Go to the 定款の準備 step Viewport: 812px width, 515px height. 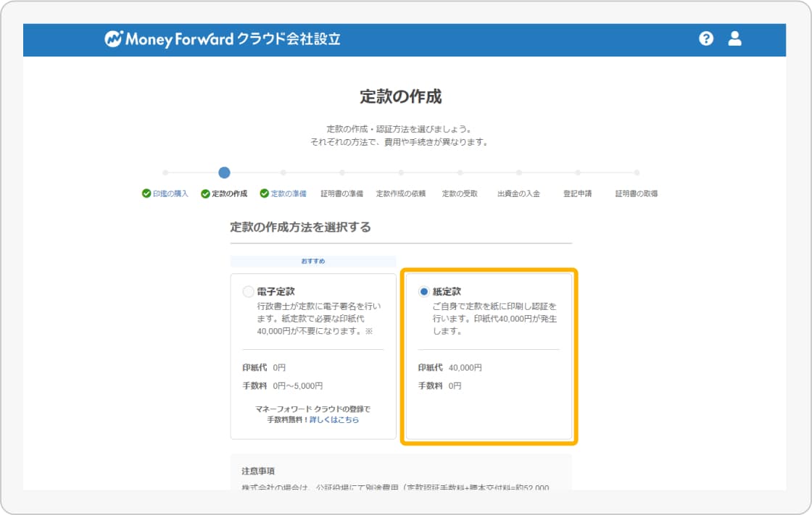(289, 194)
